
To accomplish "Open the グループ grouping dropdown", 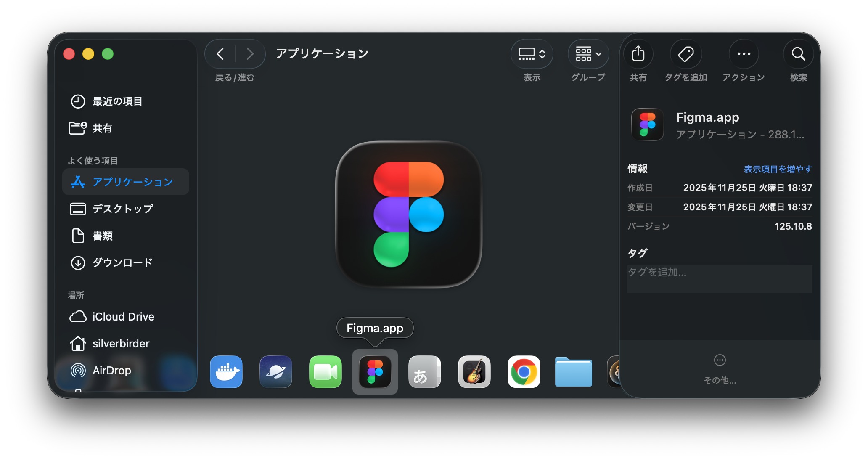I will [x=587, y=54].
